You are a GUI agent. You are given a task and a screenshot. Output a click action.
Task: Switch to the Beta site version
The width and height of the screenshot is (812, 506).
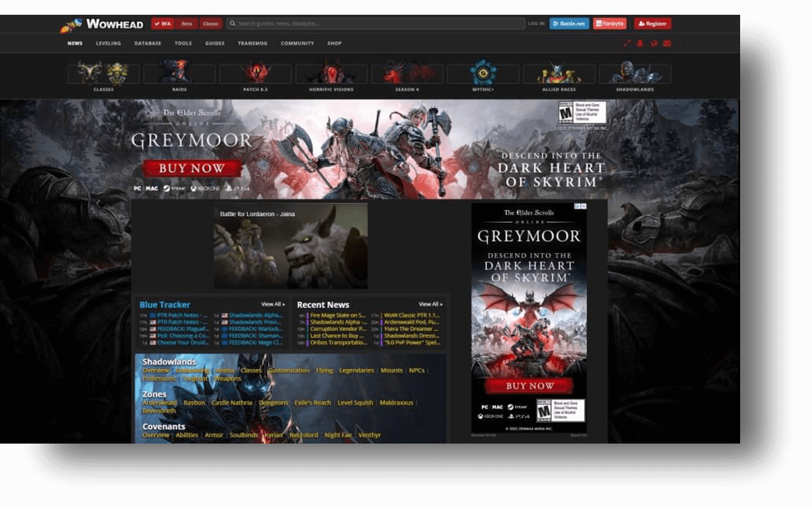pos(187,23)
